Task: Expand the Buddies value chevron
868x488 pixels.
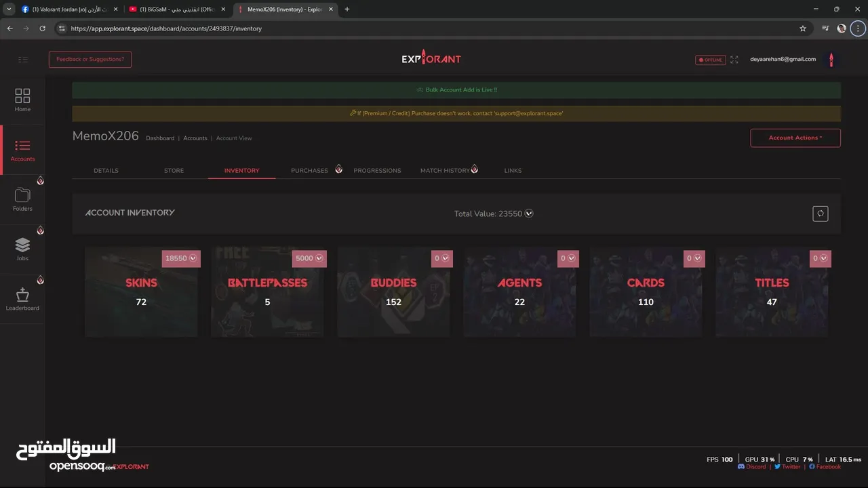Action: click(446, 258)
